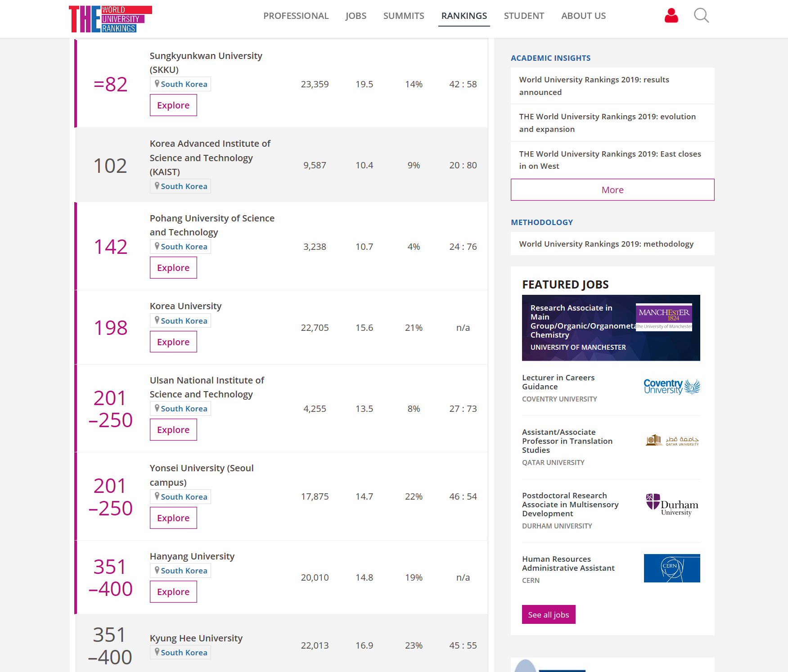788x672 pixels.
Task: Open the user account icon
Action: (x=671, y=16)
